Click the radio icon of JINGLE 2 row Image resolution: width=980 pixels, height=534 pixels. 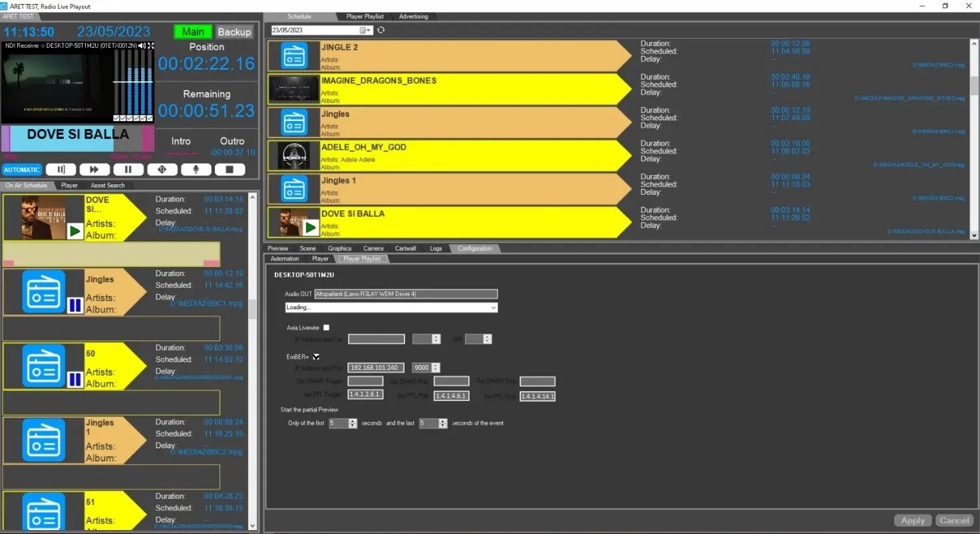294,56
